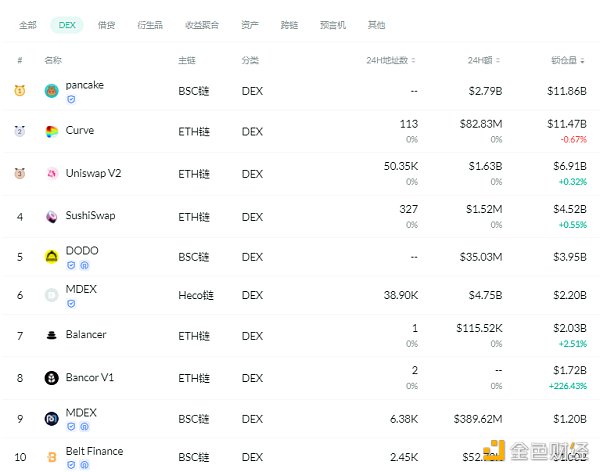600x472 pixels.
Task: Sort by 24H地址数 column arrow
Action: [x=415, y=61]
